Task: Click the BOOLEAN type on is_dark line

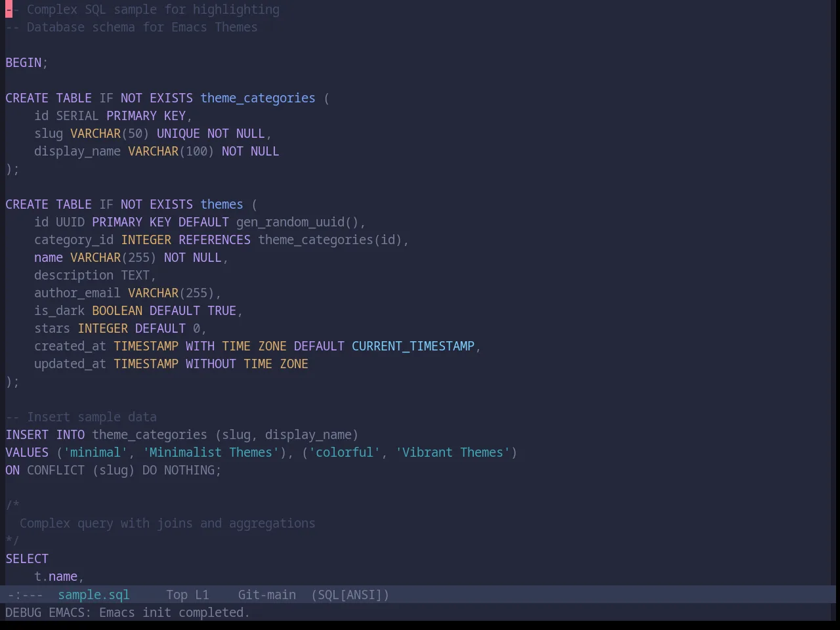Action: click(x=117, y=310)
